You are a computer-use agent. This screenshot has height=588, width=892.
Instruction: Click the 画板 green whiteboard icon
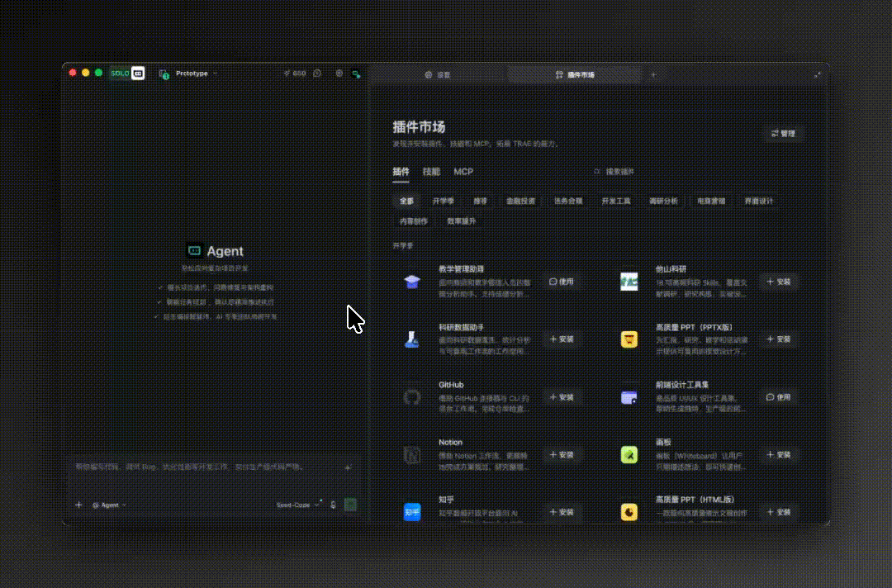[x=629, y=455]
